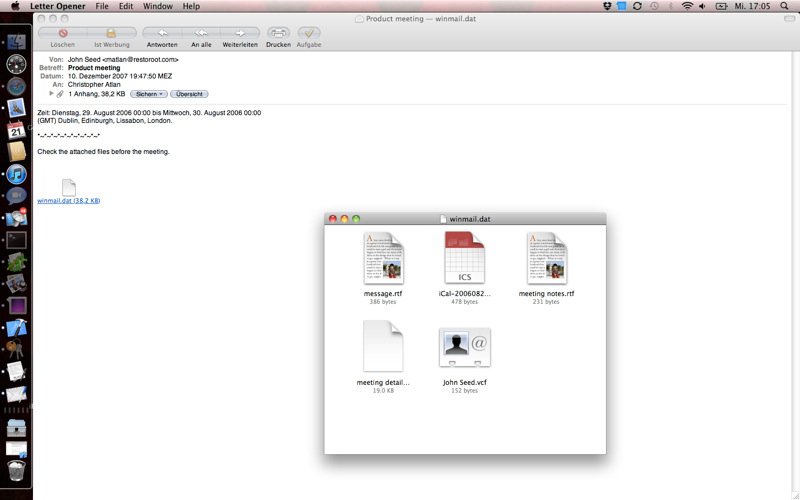Open iTunes from the Dock

click(16, 174)
